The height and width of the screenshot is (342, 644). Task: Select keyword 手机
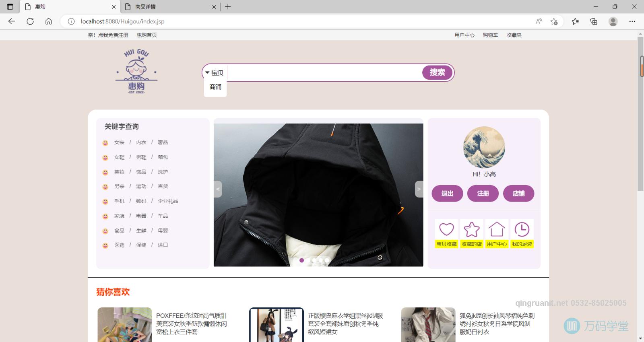point(119,201)
